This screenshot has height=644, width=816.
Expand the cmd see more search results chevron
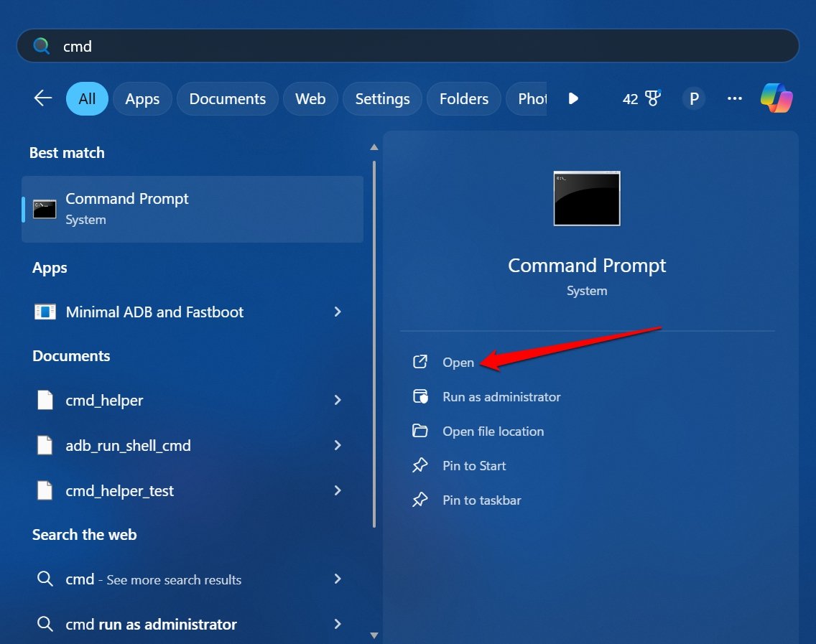(337, 579)
